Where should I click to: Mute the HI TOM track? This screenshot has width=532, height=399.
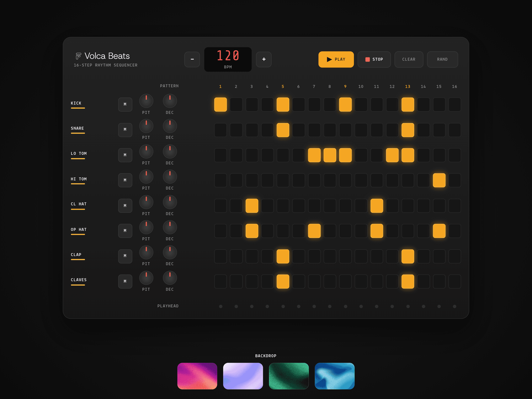pyautogui.click(x=125, y=180)
